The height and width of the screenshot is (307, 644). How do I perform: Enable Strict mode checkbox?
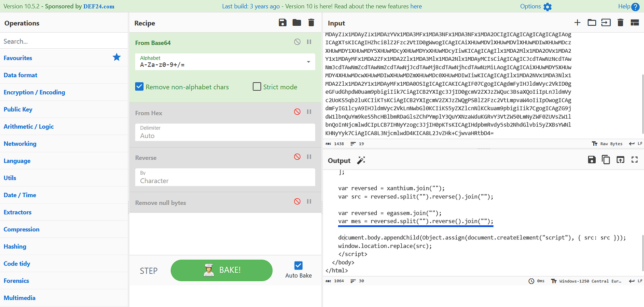tap(257, 87)
